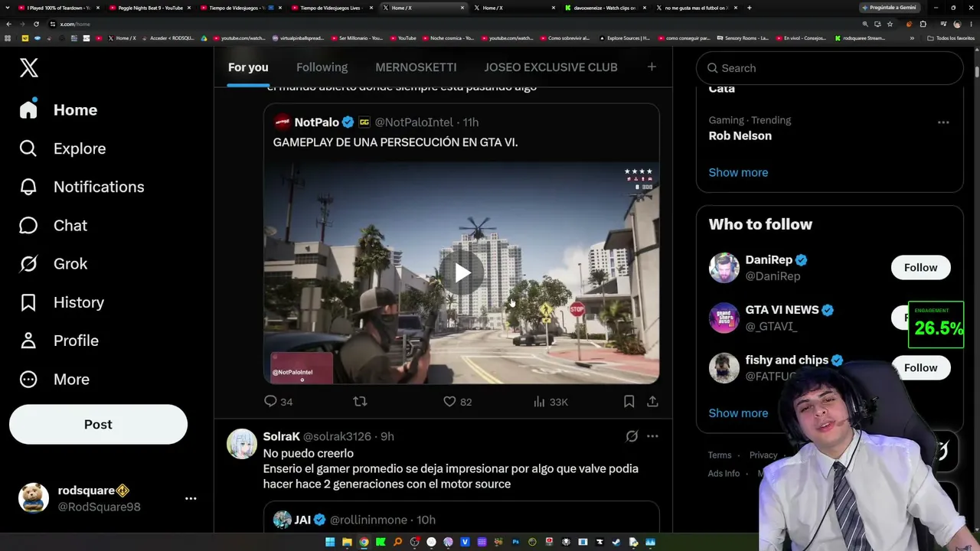Click the affiliate badge next to NotPalo

click(x=364, y=122)
